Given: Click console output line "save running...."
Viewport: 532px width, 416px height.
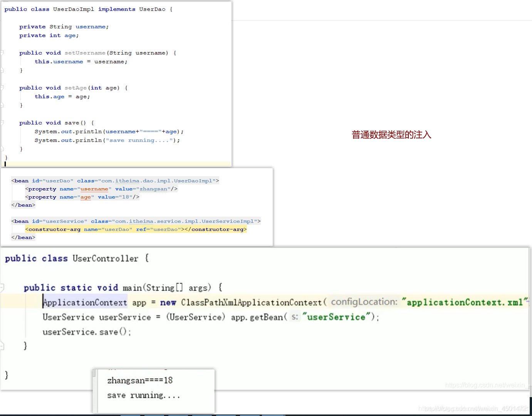Looking at the screenshot, I should pos(143,395).
